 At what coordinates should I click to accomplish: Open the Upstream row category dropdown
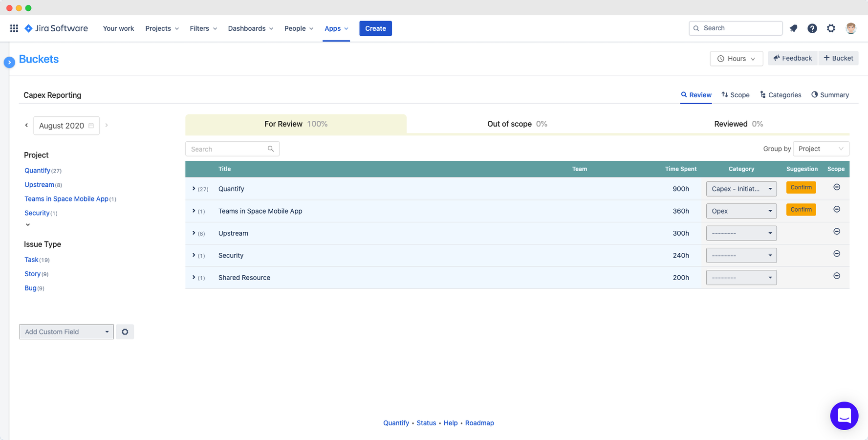[741, 233]
